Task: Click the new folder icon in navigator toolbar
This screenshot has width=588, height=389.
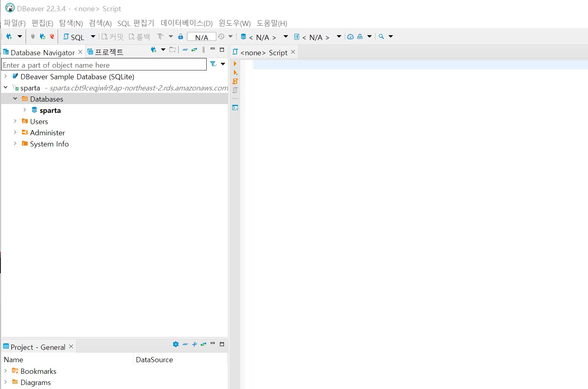Action: pyautogui.click(x=173, y=50)
